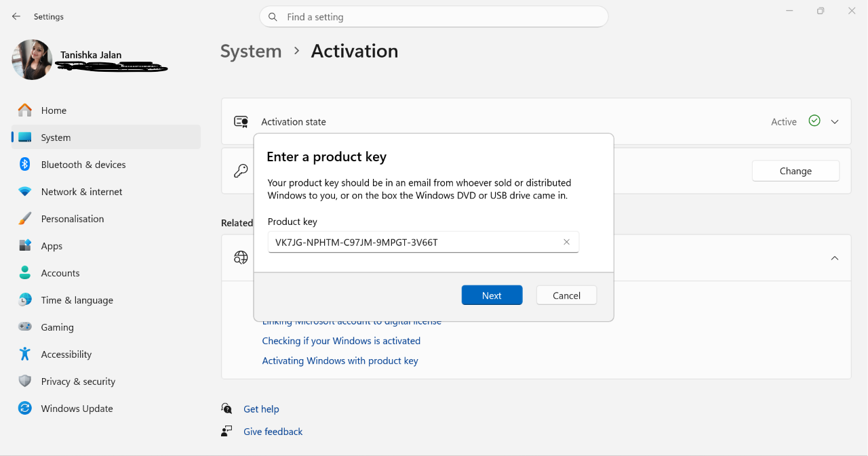868x456 pixels.
Task: Open Accounts settings
Action: tap(106, 273)
